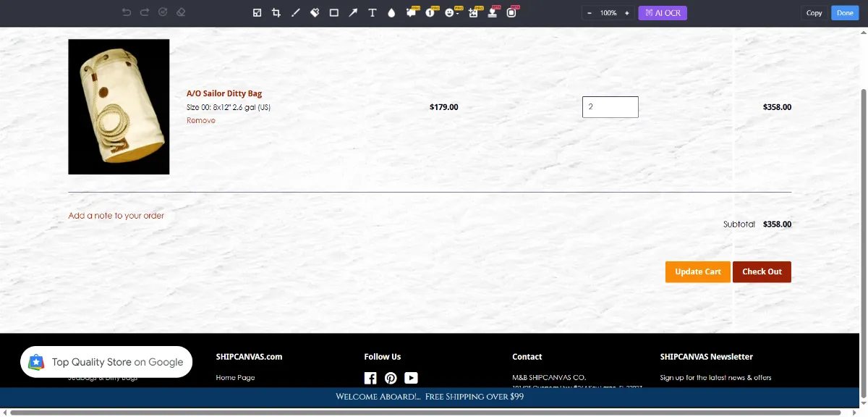Open the A/O Sailor Ditty Bag product image

(x=119, y=106)
